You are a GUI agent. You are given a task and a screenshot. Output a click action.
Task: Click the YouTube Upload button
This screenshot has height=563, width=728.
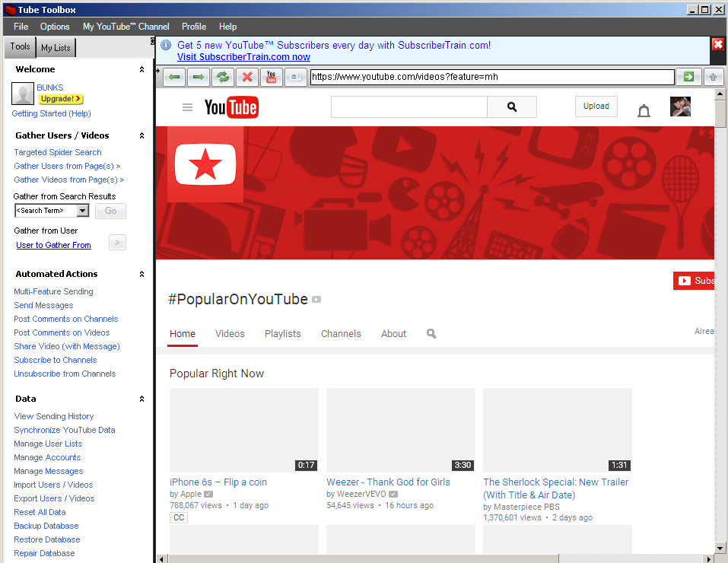click(596, 107)
